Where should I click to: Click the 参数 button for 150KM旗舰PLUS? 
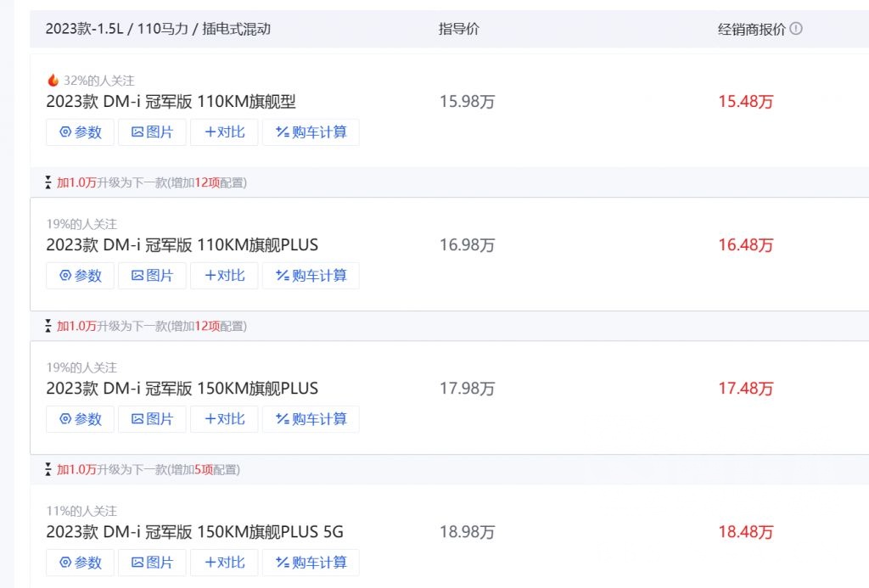[x=80, y=419]
